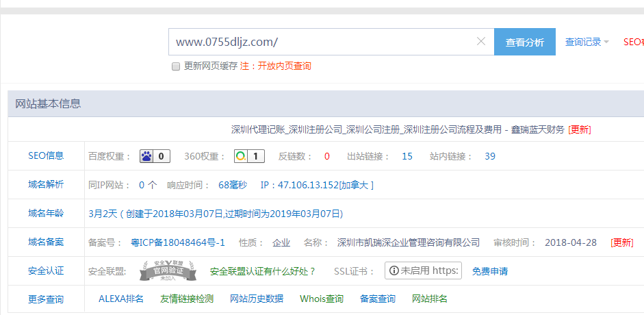The height and width of the screenshot is (315, 644).
Task: Click ICP number 粤ICP备18048464号-1
Action: (x=178, y=242)
